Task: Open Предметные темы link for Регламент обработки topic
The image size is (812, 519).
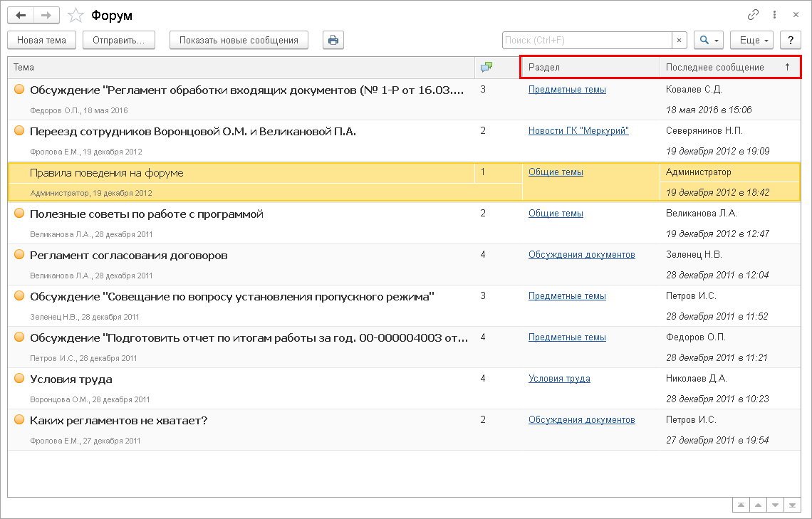Action: click(x=567, y=90)
